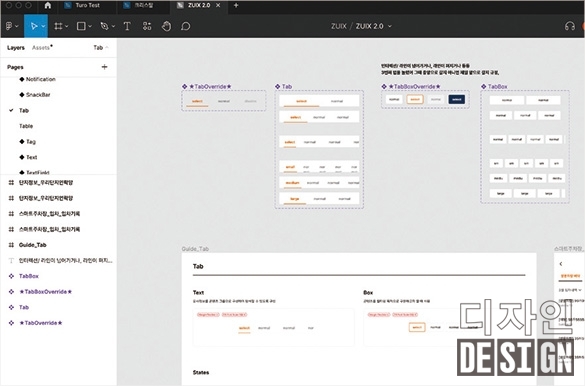Select the TabBox component layer
The height and width of the screenshot is (386, 585).
coord(29,276)
